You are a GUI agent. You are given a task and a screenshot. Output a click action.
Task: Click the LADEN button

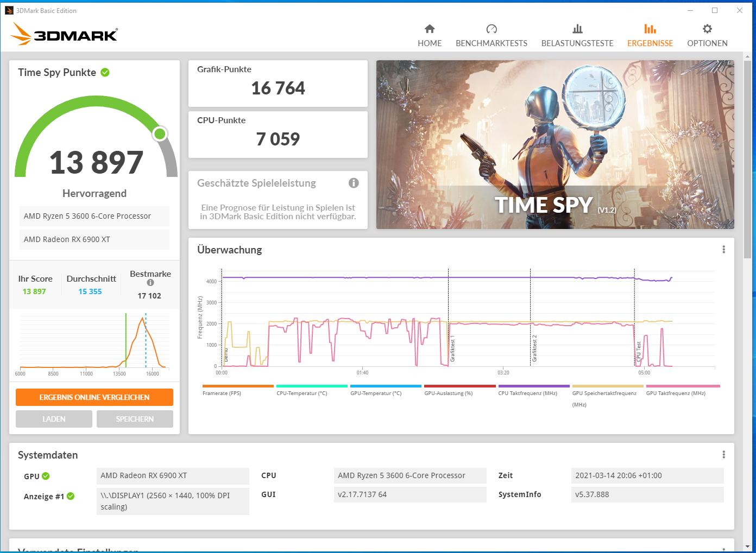(54, 419)
